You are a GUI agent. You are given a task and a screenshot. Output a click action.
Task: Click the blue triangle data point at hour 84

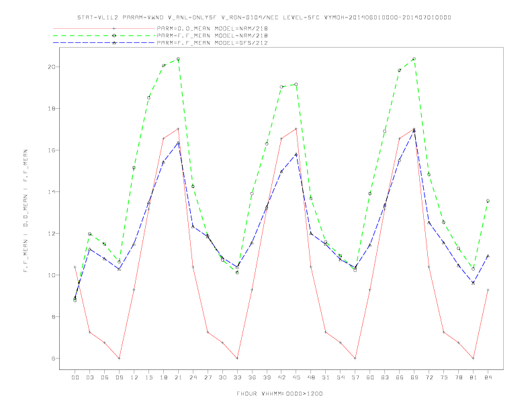point(488,256)
